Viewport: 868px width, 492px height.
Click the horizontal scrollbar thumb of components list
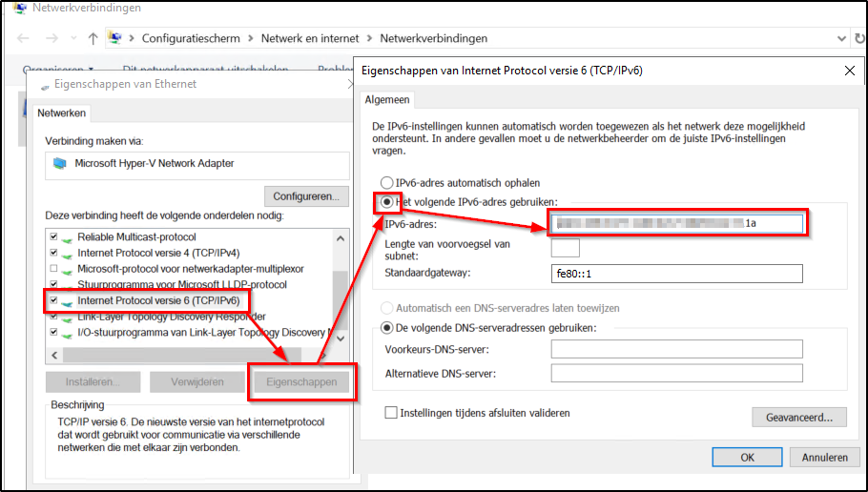coord(181,355)
